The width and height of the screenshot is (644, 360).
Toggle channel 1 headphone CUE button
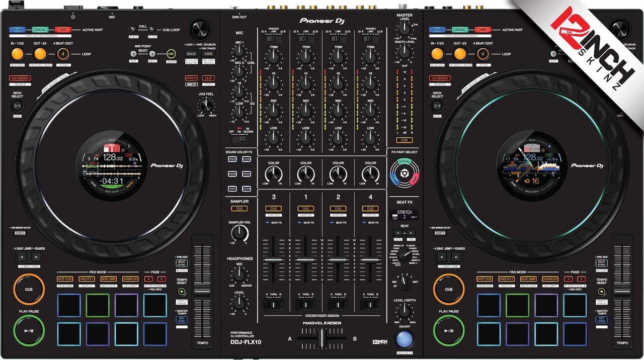point(305,209)
